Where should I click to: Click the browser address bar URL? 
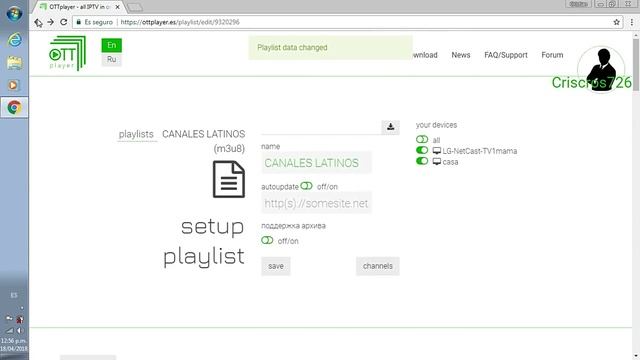[x=180, y=22]
